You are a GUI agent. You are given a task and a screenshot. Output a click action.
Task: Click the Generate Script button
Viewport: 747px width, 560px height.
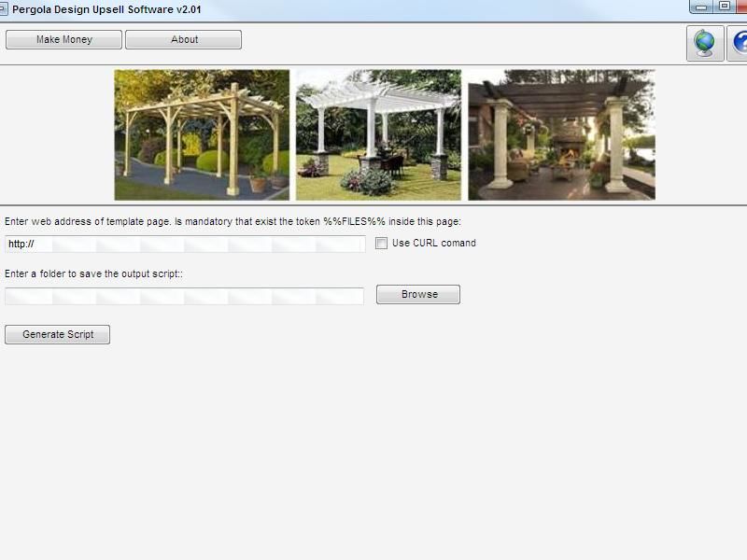click(x=57, y=334)
